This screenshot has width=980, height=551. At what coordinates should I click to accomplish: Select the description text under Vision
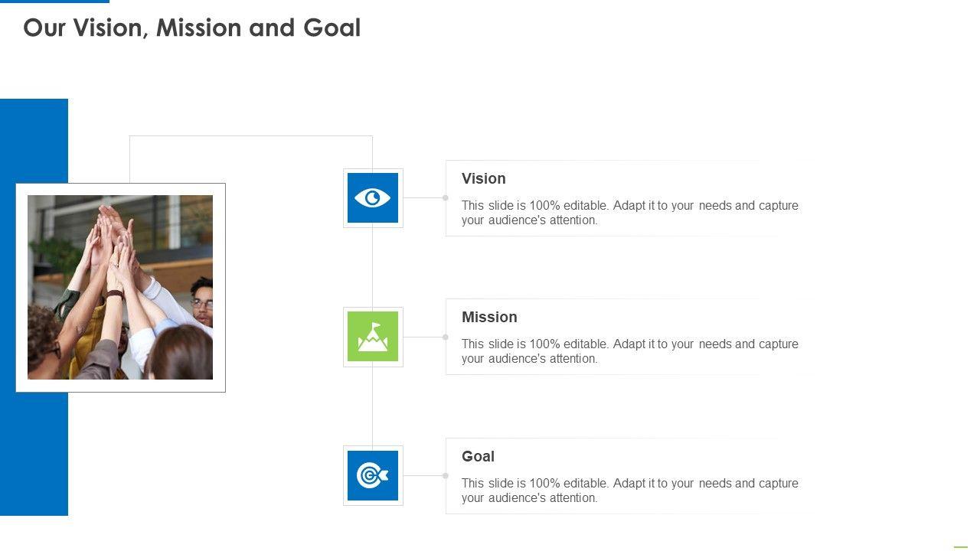[629, 213]
